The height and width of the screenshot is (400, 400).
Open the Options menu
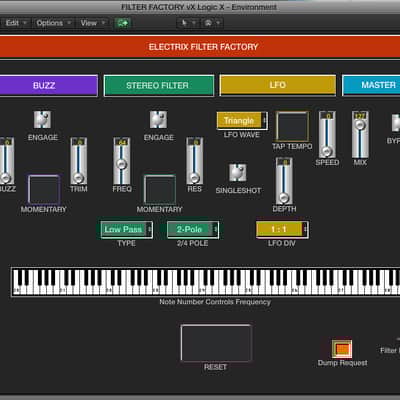point(54,23)
